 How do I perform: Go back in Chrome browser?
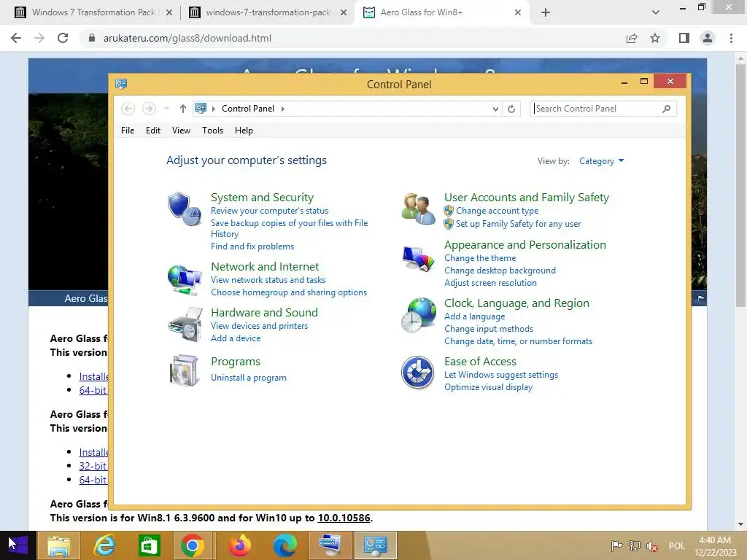tap(16, 38)
